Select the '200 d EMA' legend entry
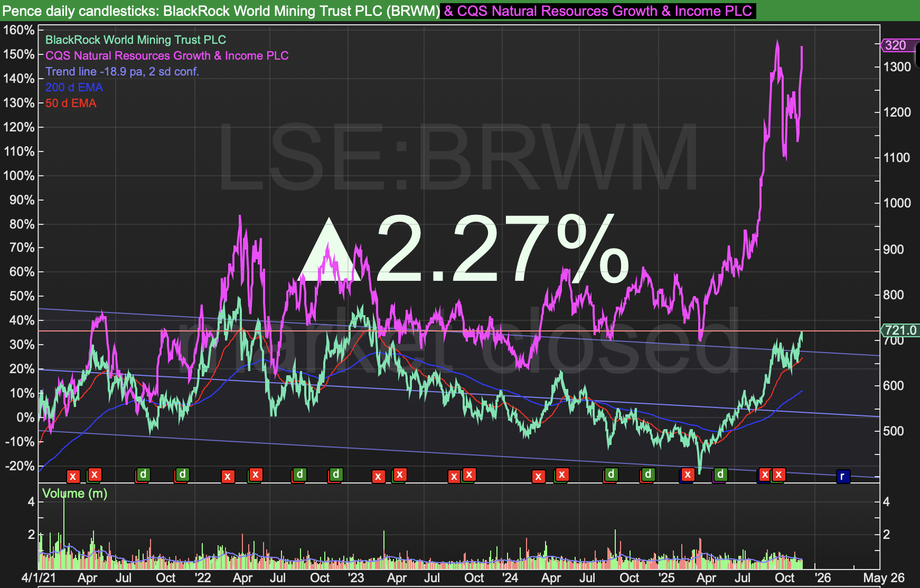 [74, 87]
